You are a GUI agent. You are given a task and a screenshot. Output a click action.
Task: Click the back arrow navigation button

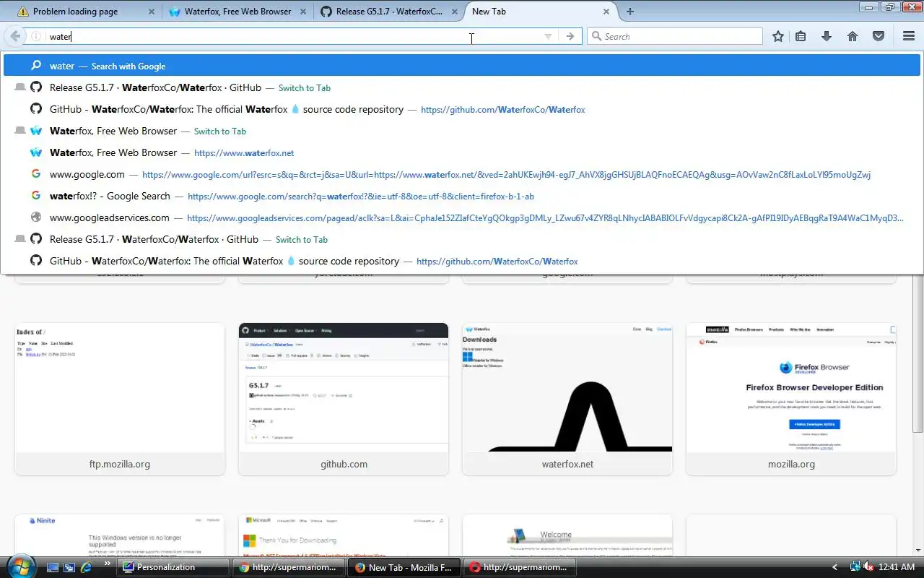(14, 36)
